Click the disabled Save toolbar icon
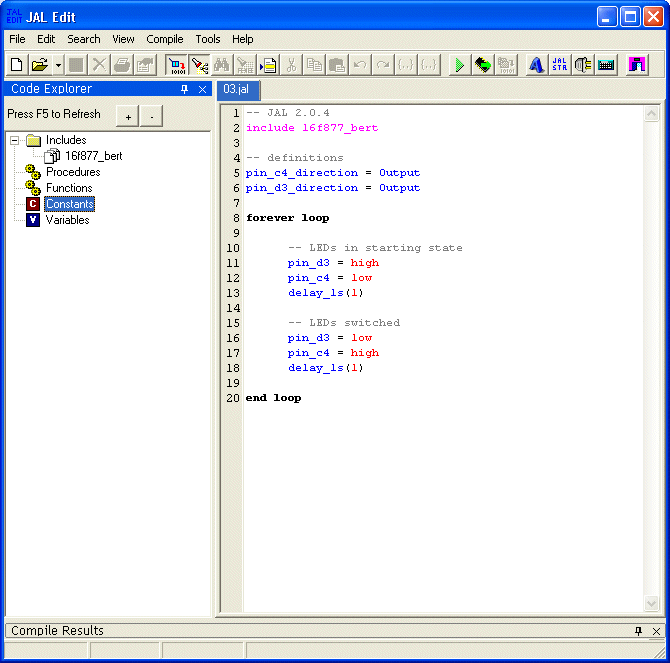This screenshot has height=663, width=670. (76, 65)
